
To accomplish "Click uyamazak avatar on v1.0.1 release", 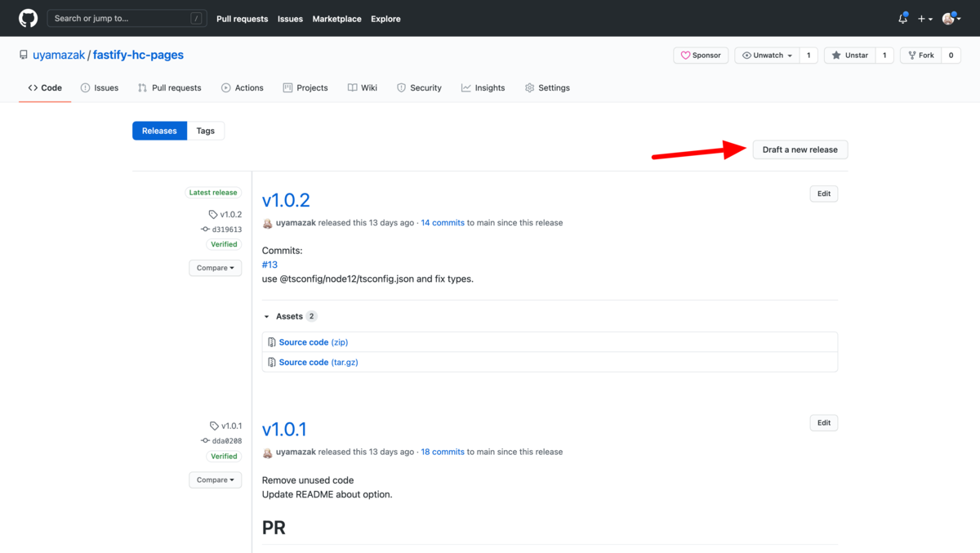I will pos(267,452).
